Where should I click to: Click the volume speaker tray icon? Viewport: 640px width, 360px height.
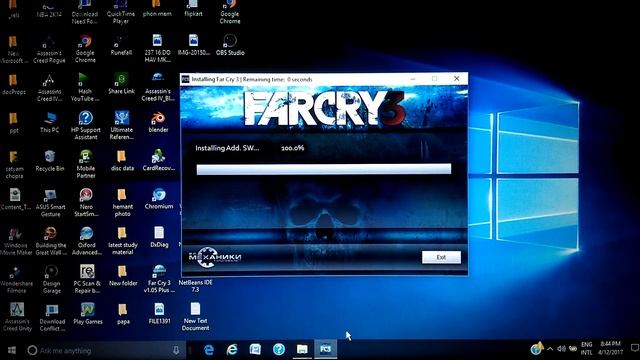(x=562, y=349)
